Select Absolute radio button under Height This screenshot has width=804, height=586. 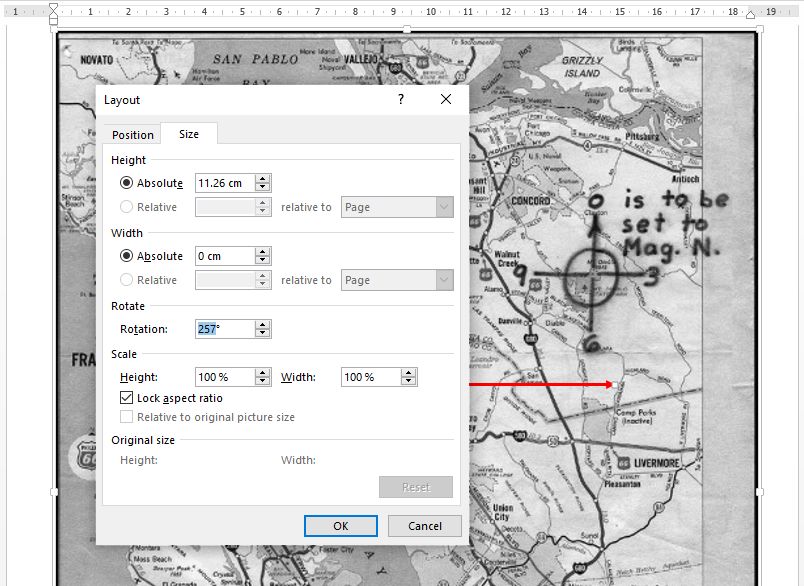pos(127,183)
